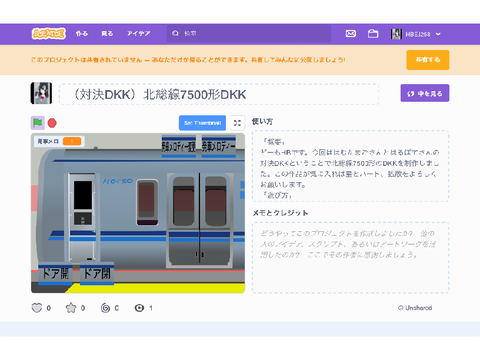Click the メモとクレジット section heading
This screenshot has width=480, height=360.
click(280, 213)
